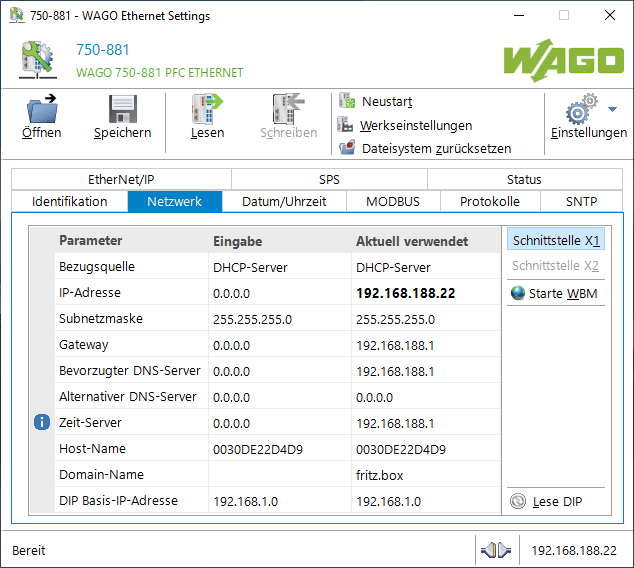The image size is (634, 568).
Task: Click the Öffnen folder icon
Action: point(42,109)
